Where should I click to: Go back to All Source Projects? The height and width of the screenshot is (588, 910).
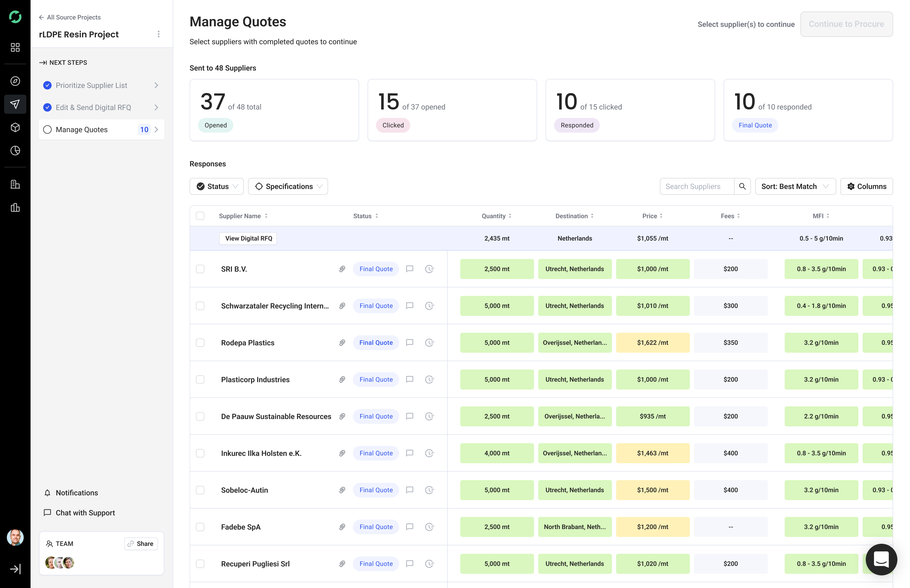(x=70, y=17)
